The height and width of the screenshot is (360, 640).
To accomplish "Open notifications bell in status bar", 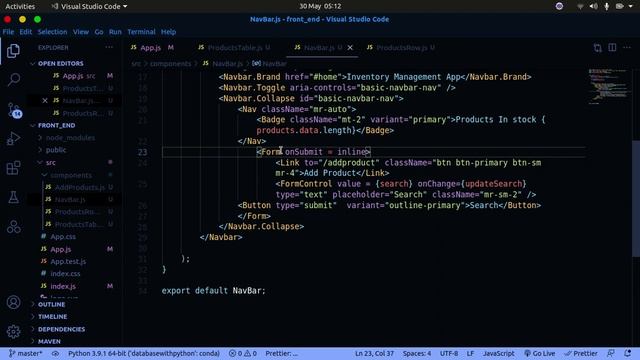I will pos(627,353).
